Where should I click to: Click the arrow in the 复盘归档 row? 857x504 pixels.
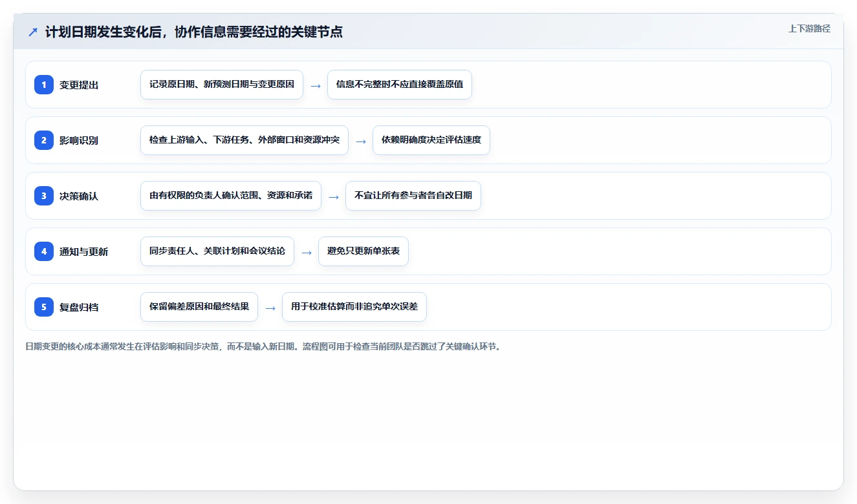pyautogui.click(x=270, y=308)
